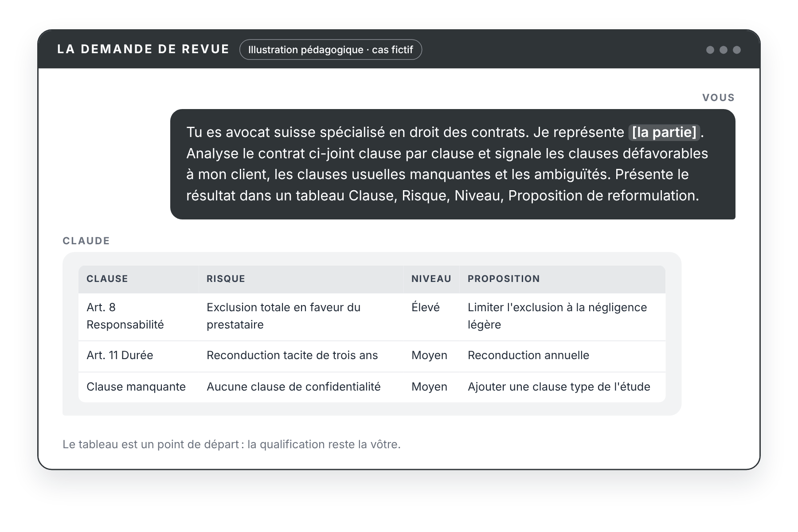Viewport: 798px width, 532px height.
Task: Click the '[la partie]' placeholder chip
Action: pos(664,132)
